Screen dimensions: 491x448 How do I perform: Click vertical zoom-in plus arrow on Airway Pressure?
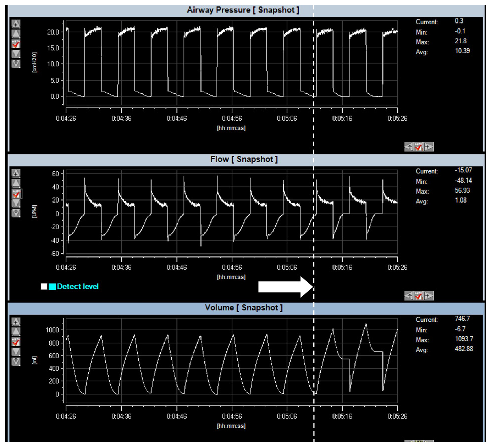tap(16, 24)
